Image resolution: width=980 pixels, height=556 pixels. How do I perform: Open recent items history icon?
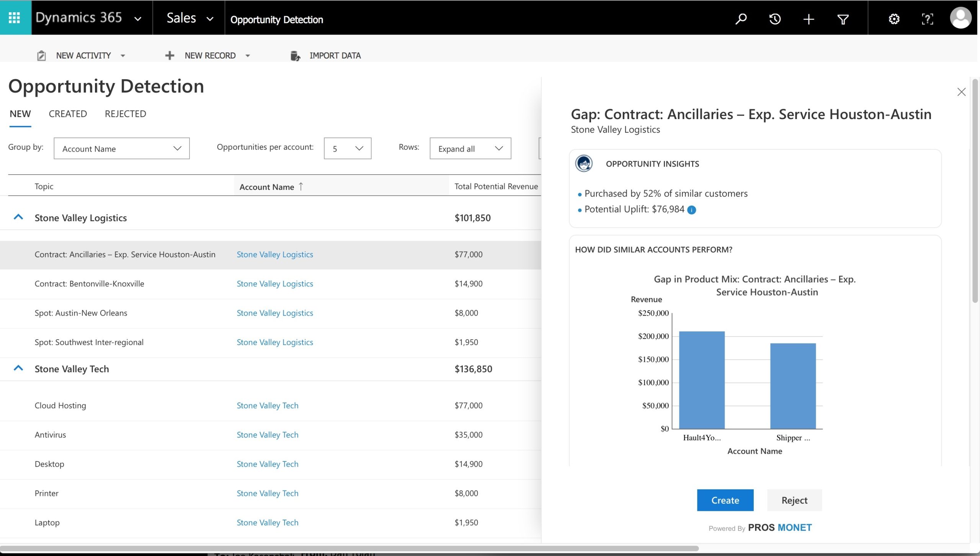775,19
